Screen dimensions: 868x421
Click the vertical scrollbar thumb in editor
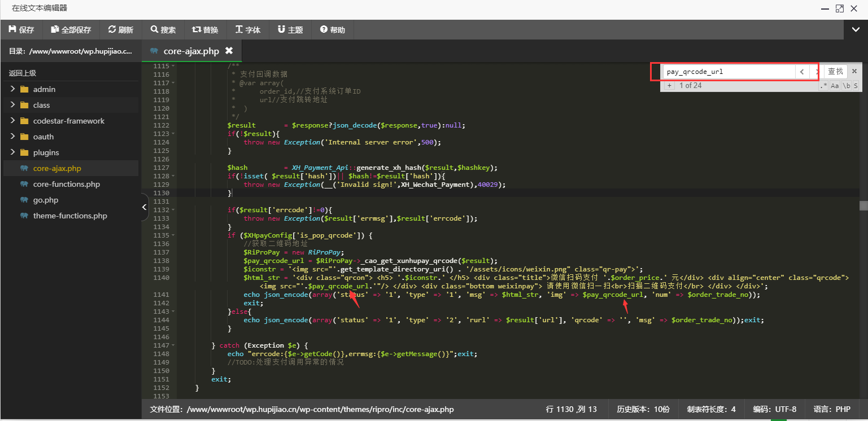pyautogui.click(x=863, y=206)
